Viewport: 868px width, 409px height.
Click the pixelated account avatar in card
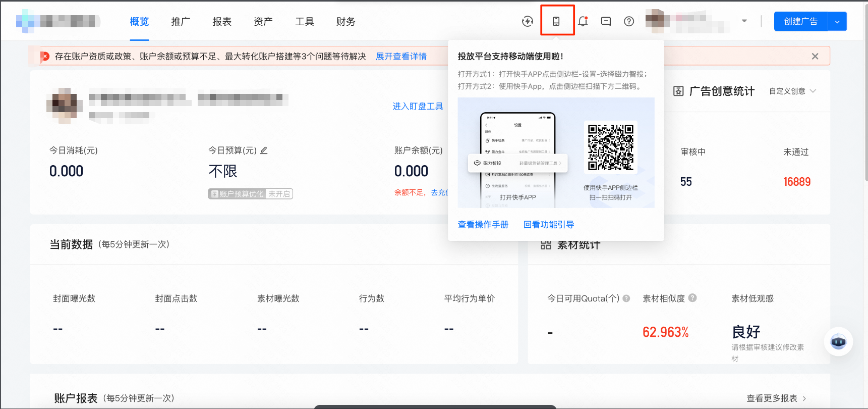[65, 106]
